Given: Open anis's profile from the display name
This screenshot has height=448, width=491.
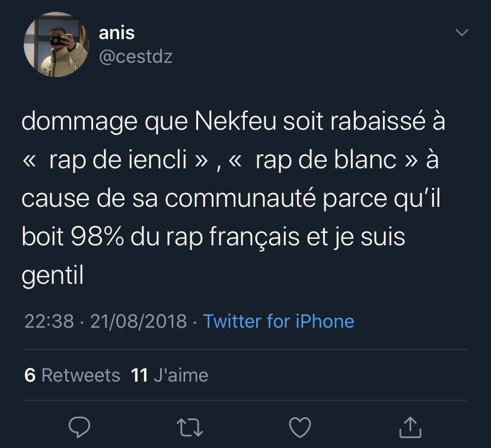Looking at the screenshot, I should [x=117, y=33].
